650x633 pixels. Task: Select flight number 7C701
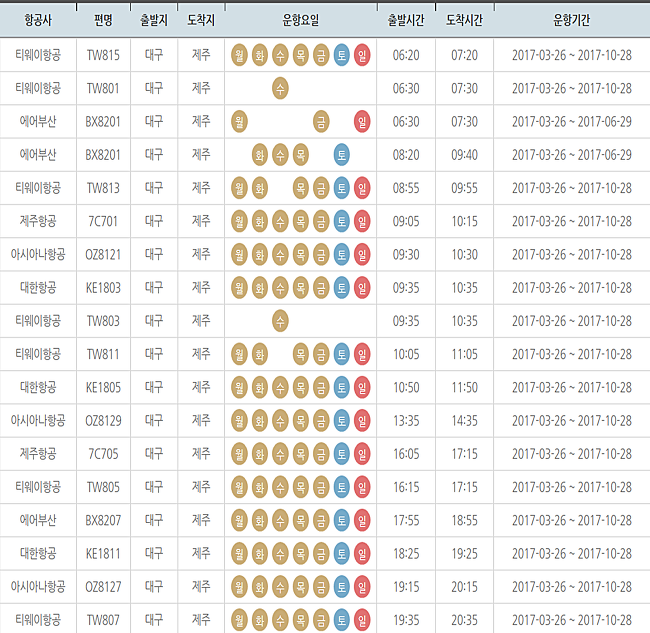[103, 221]
